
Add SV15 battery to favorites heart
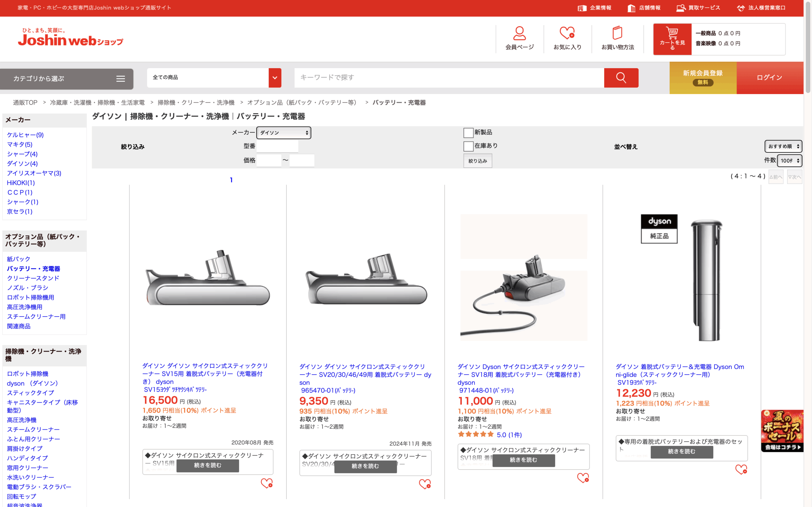[267, 483]
